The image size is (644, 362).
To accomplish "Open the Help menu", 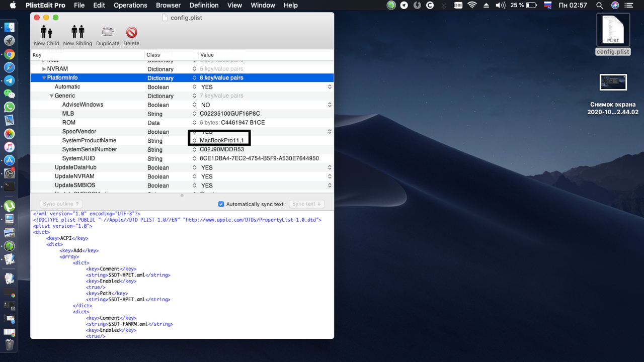I will click(x=291, y=5).
